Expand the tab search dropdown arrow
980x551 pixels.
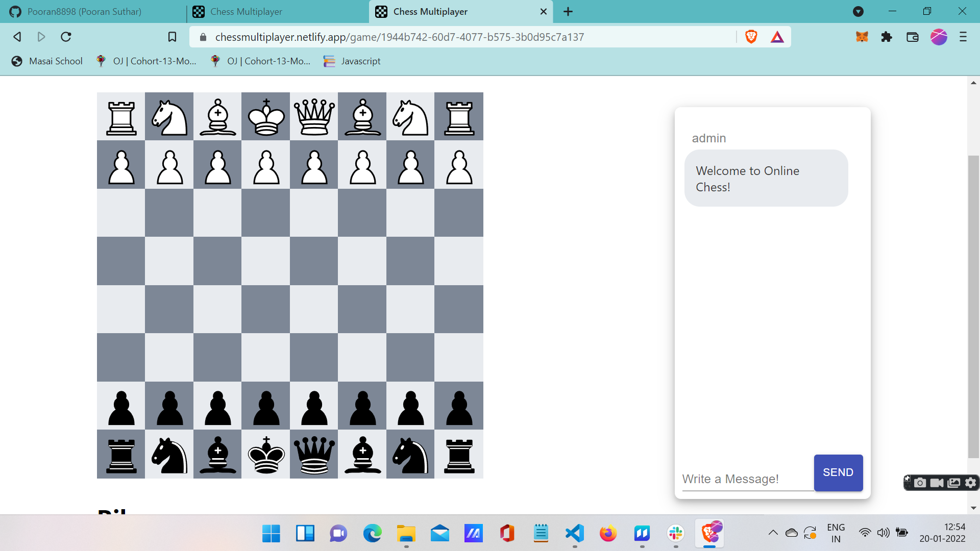858,11
